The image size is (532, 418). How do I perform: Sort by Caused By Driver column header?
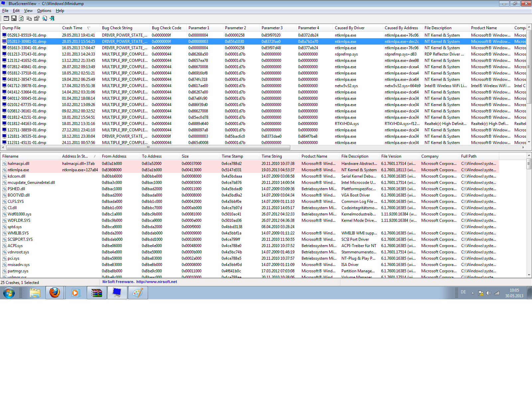tap(357, 28)
